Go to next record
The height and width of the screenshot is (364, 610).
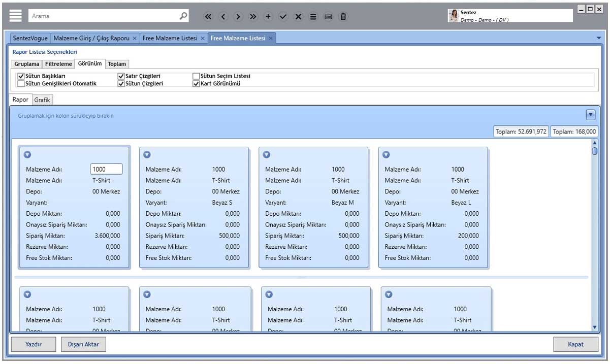pyautogui.click(x=238, y=16)
